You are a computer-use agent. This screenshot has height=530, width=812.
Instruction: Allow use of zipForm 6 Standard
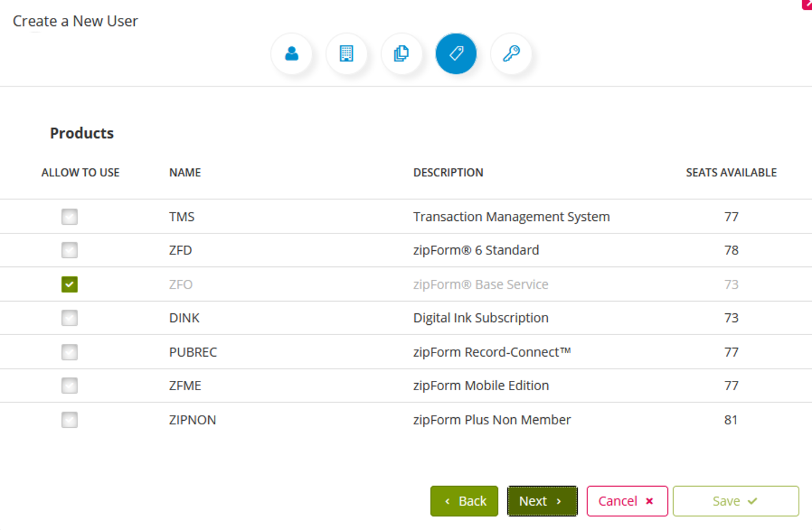69,250
